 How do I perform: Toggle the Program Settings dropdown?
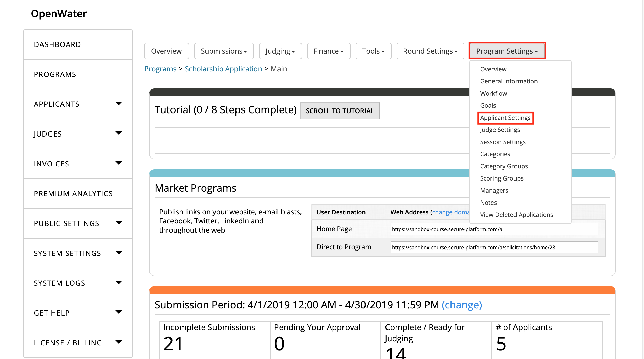507,51
